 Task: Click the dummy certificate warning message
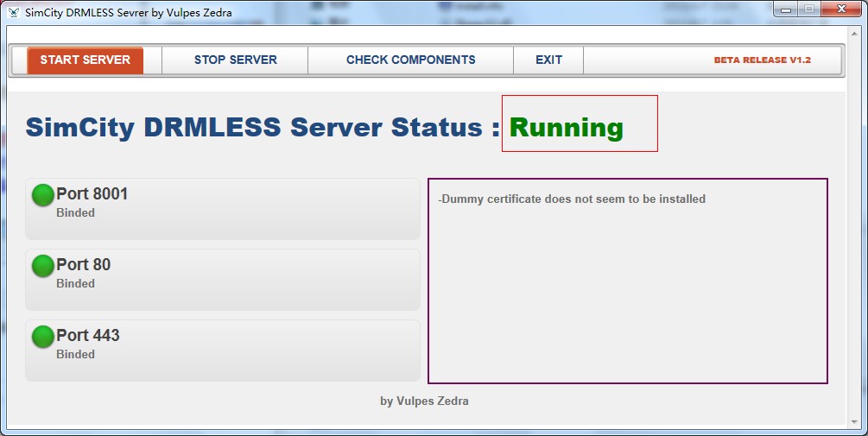tap(572, 199)
